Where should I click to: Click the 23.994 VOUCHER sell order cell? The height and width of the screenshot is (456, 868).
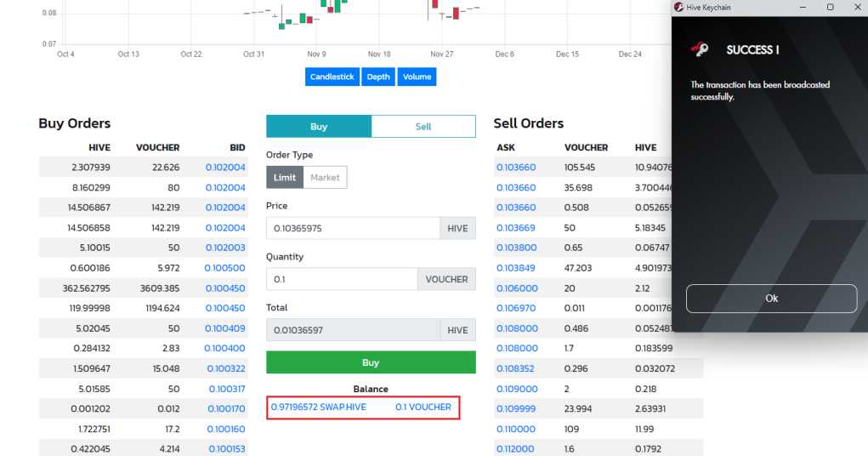[578, 409]
